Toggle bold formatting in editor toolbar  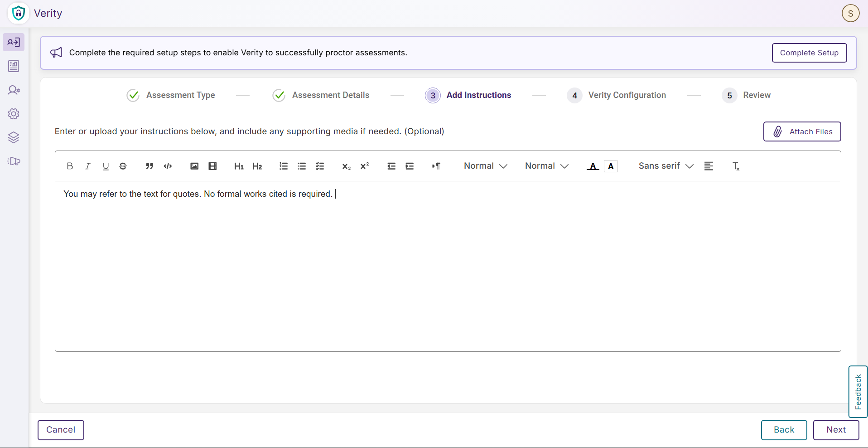pyautogui.click(x=70, y=166)
